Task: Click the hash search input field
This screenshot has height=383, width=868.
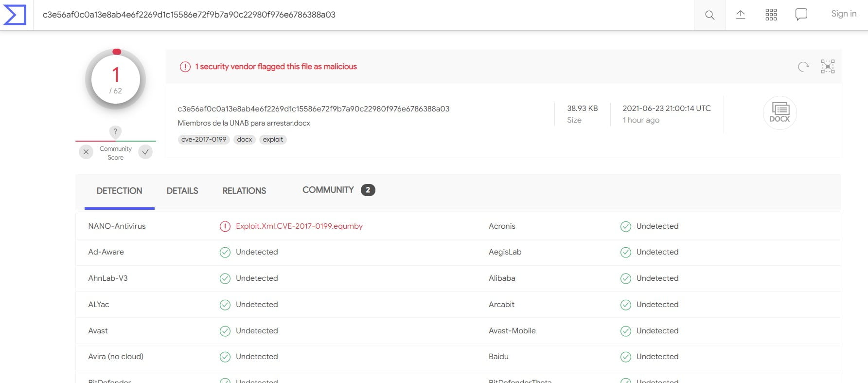Action: (x=363, y=15)
